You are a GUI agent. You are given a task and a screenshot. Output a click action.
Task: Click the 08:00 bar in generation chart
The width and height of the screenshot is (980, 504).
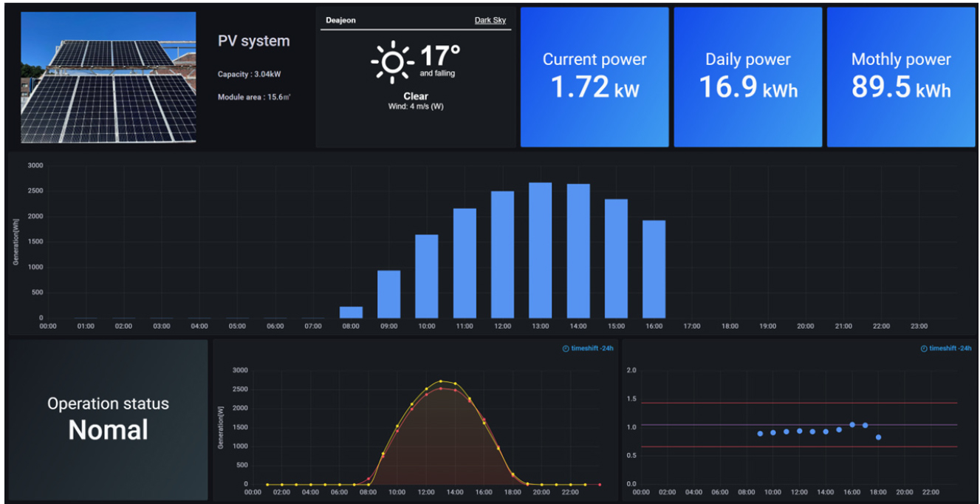351,313
